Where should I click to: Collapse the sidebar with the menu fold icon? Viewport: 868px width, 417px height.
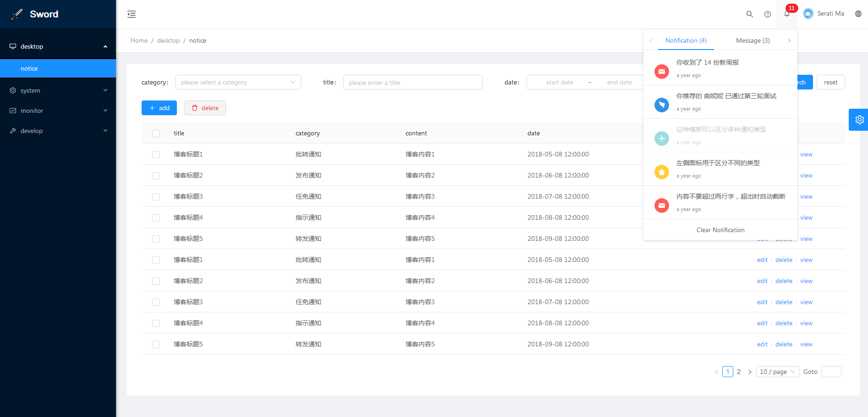pos(132,14)
